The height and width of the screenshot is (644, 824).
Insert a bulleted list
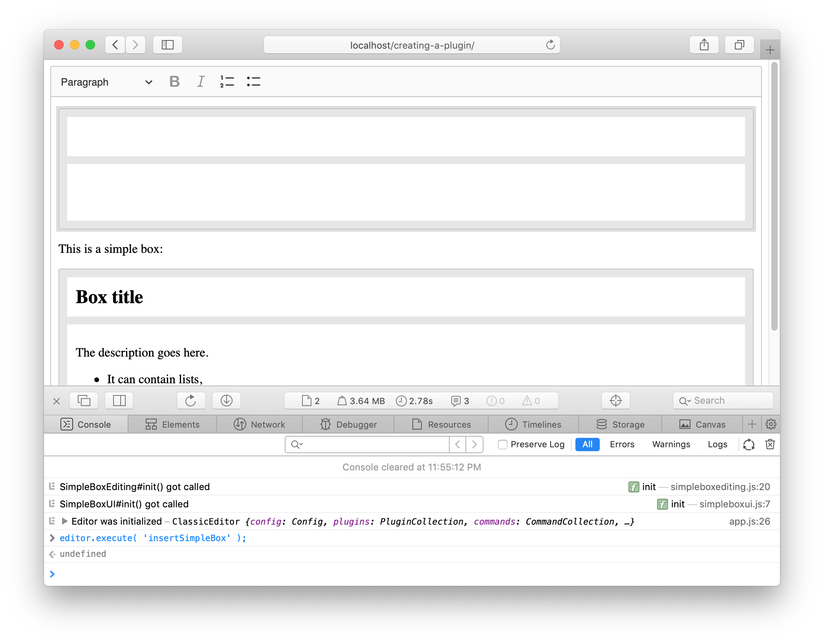tap(253, 82)
